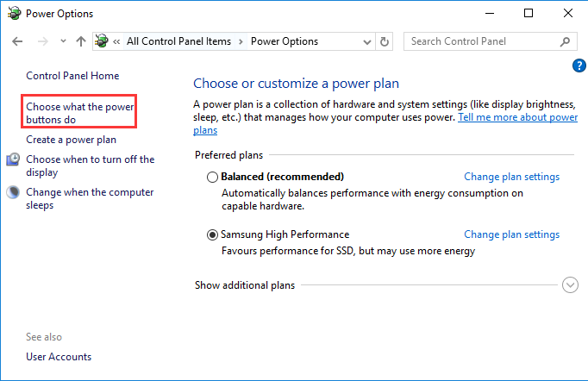Open Create a power plan link
Image resolution: width=588 pixels, height=381 pixels.
point(71,140)
